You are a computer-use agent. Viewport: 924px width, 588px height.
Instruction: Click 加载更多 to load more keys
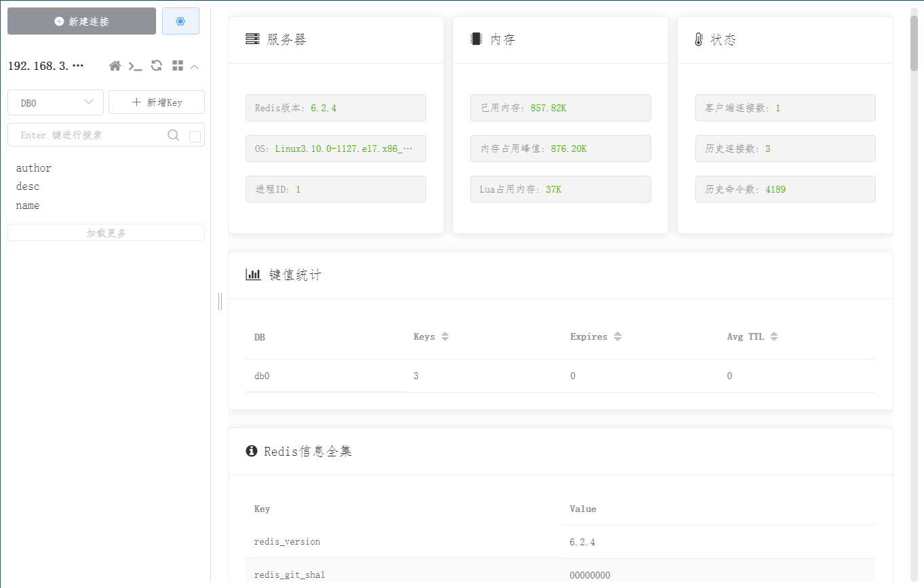(x=105, y=232)
